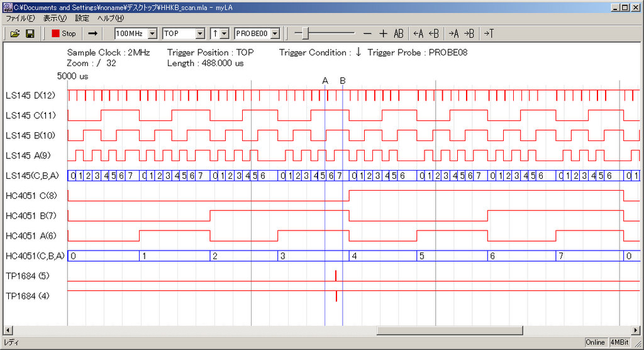Zoom in with the plus icon

click(383, 33)
